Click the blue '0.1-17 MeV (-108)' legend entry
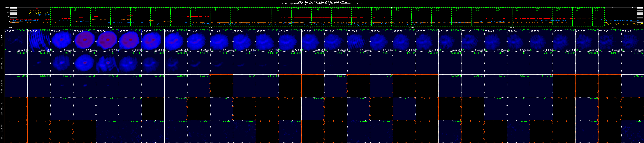This screenshot has width=644, height=143. 39,15
